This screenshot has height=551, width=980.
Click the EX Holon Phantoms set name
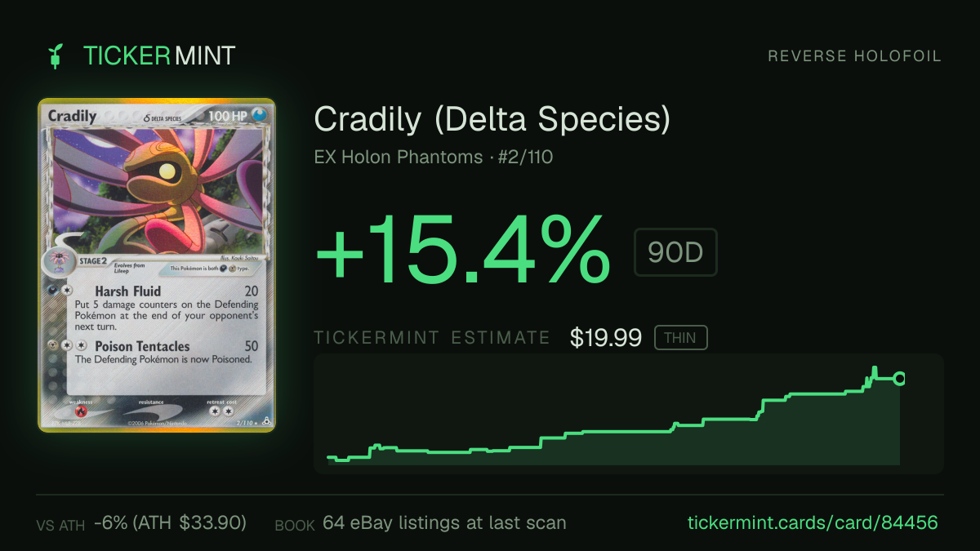[x=399, y=157]
